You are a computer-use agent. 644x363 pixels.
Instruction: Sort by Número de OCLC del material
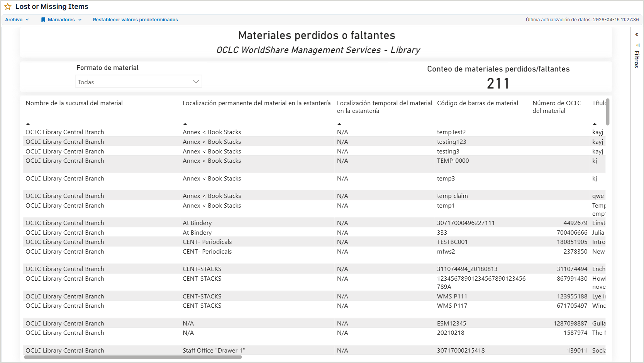pos(557,107)
